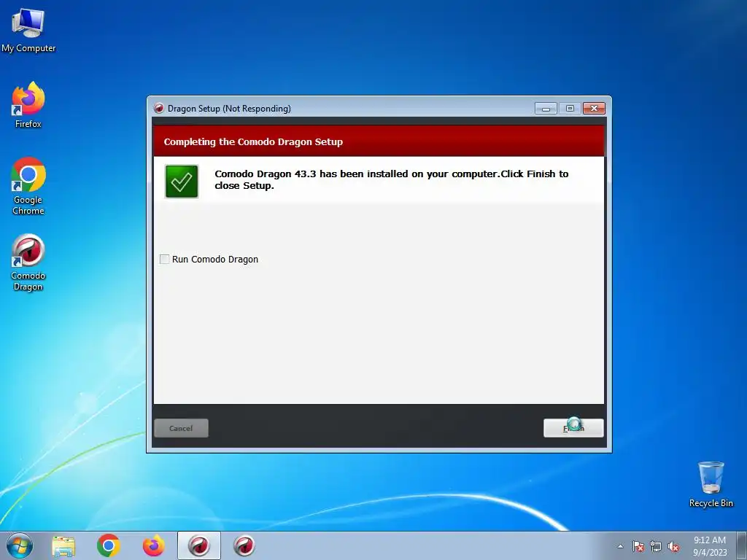747x560 pixels.
Task: Open Action Center flag icon
Action: click(x=638, y=546)
